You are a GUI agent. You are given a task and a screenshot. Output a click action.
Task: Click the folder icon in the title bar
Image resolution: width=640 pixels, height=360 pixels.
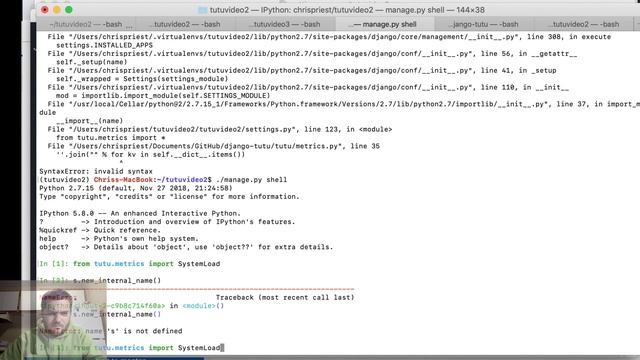(202, 10)
